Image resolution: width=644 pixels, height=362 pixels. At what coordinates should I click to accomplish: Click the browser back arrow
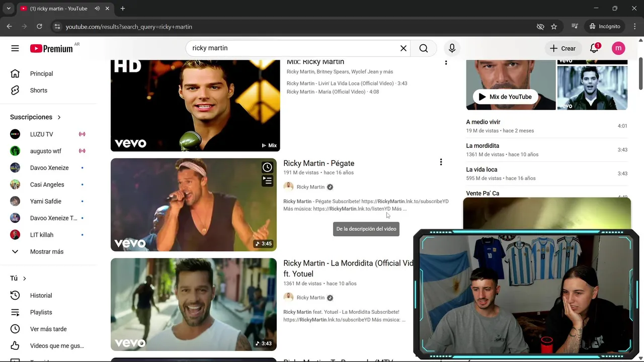[x=9, y=27]
